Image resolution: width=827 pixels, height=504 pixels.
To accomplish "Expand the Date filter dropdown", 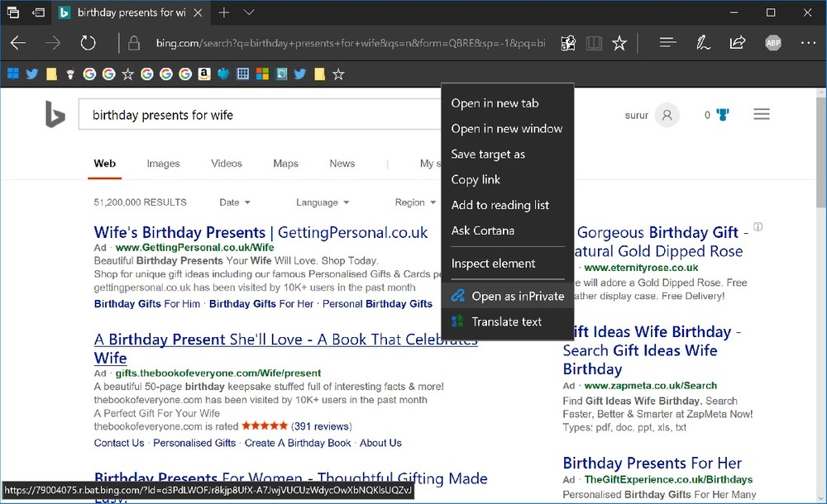I will tap(235, 202).
